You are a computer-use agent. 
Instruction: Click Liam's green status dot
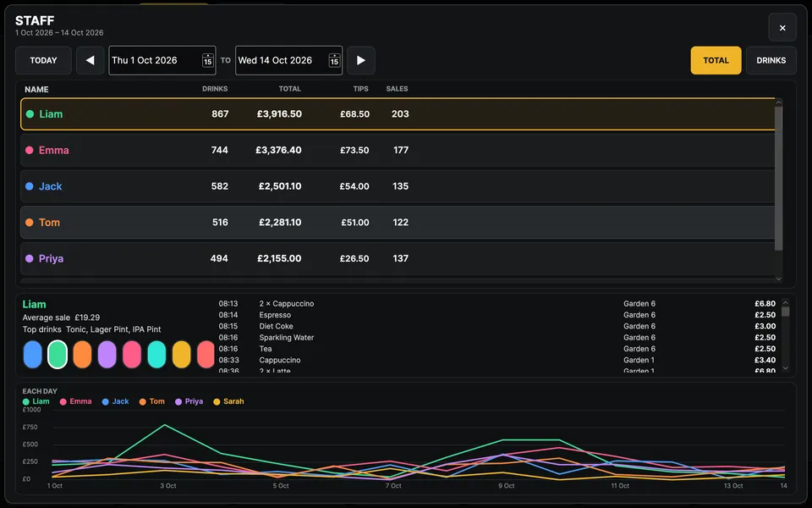click(30, 114)
